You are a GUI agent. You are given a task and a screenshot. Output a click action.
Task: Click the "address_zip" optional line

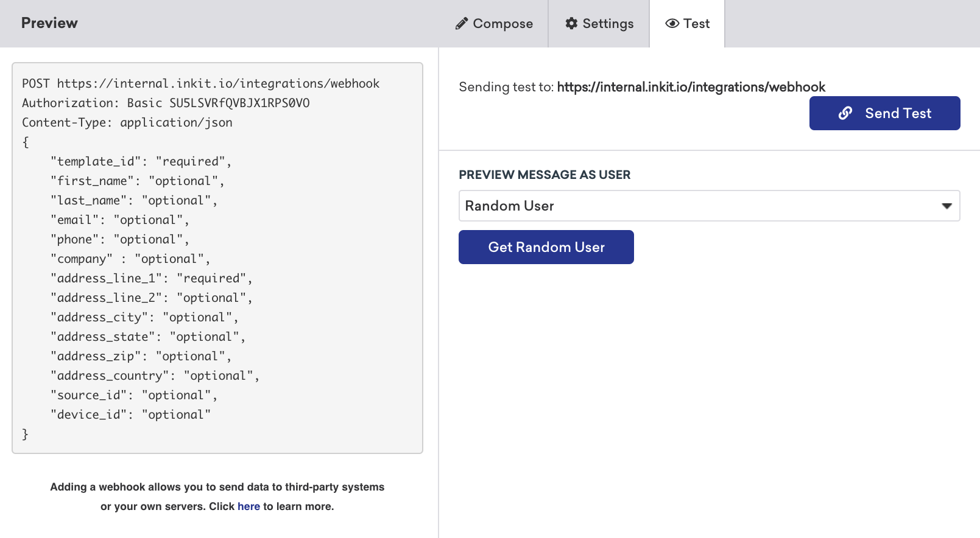tap(141, 356)
